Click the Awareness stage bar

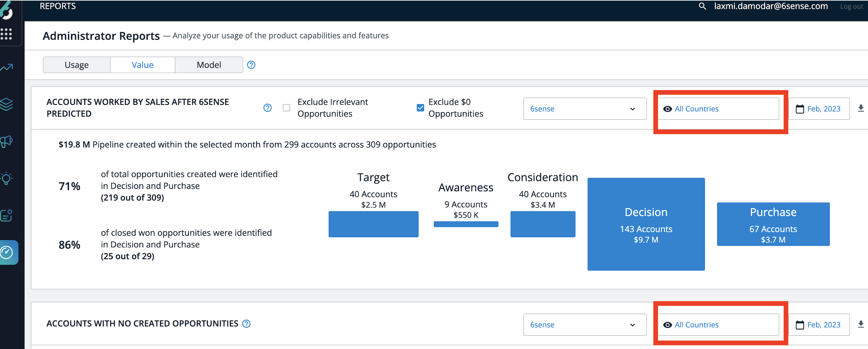pos(466,224)
